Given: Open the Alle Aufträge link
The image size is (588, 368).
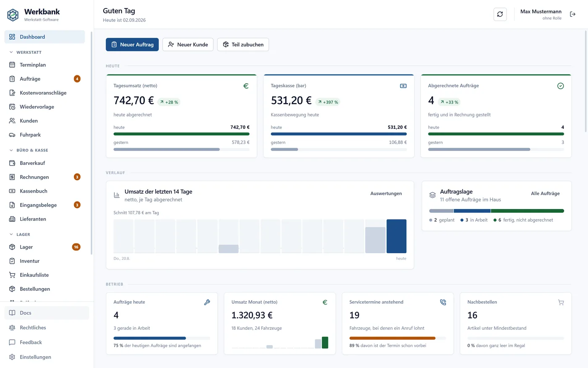Looking at the screenshot, I should pyautogui.click(x=545, y=193).
